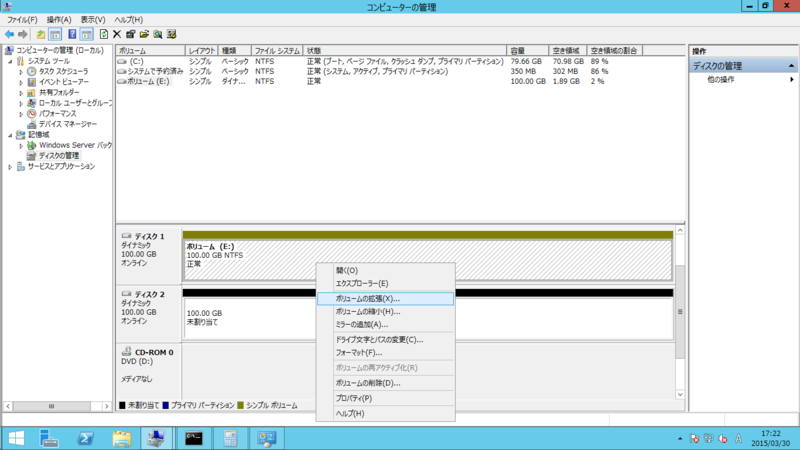Click the blue Help icon in the toolbar
The image size is (800, 450).
pyautogui.click(x=72, y=34)
